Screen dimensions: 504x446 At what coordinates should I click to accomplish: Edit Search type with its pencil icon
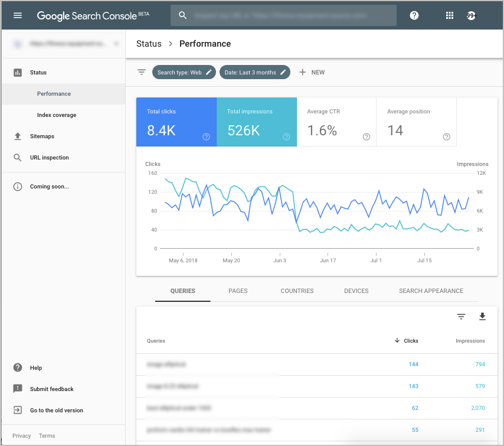208,72
